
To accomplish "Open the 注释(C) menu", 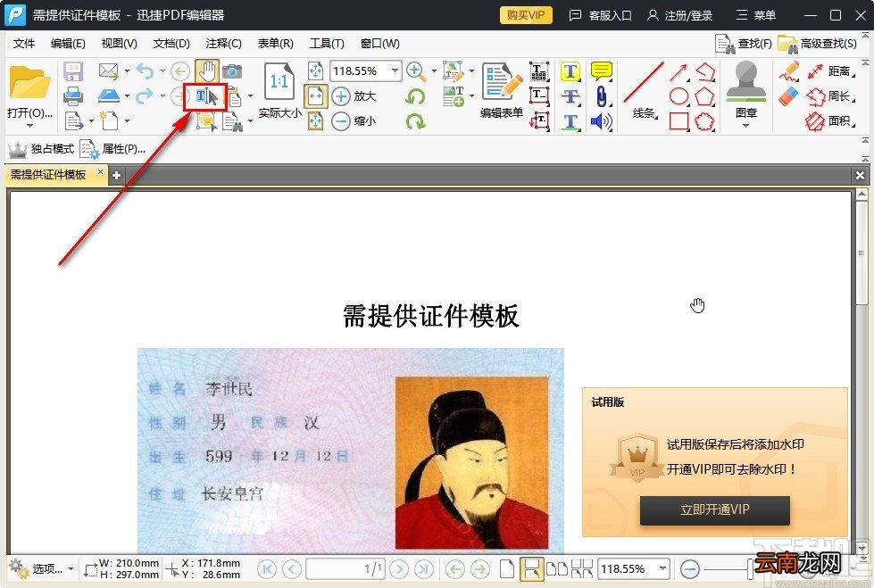I will pyautogui.click(x=223, y=44).
